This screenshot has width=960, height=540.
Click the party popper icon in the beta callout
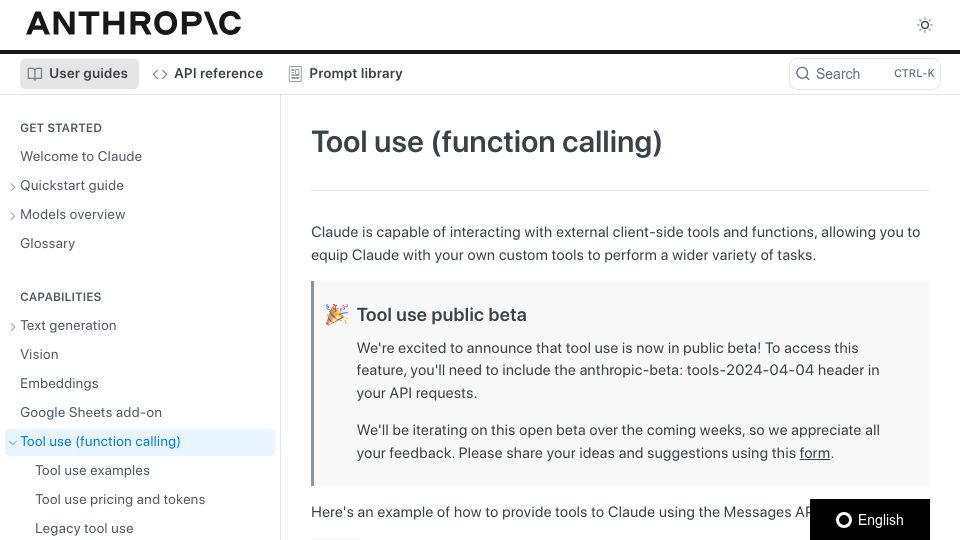336,315
